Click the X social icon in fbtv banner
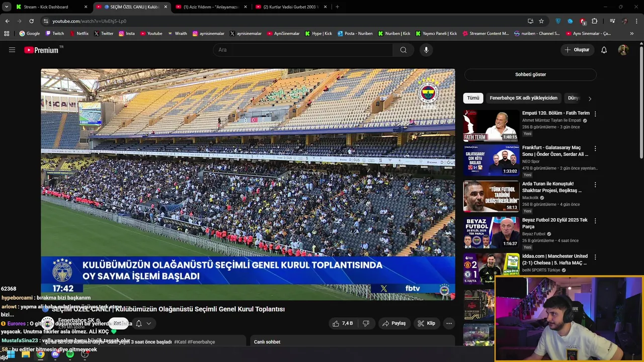 pos(384,288)
